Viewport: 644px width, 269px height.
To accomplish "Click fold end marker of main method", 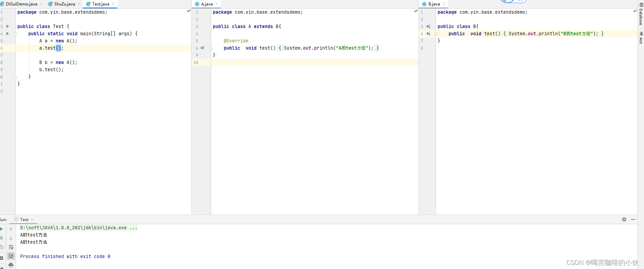I will [15, 77].
